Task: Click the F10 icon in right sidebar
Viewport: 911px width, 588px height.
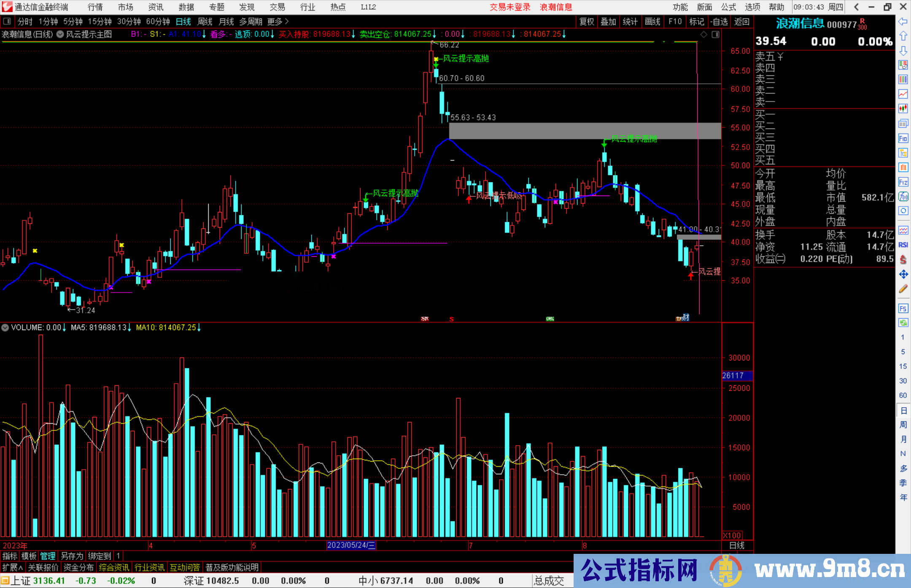Action: pyautogui.click(x=903, y=138)
